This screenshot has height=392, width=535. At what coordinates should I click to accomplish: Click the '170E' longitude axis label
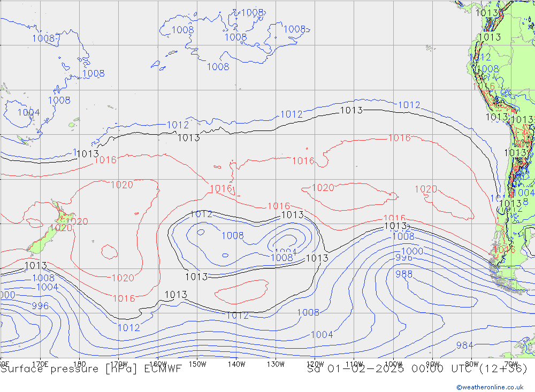40,364
